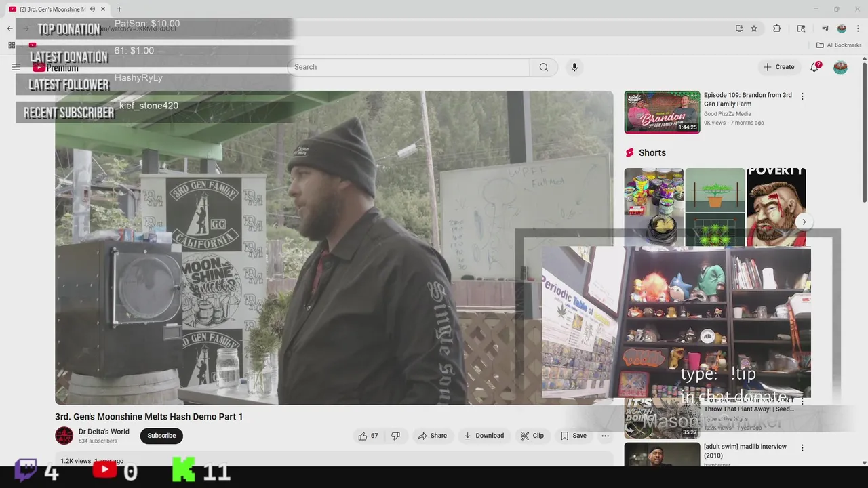868x488 pixels.
Task: Click the page vertical scrollbar thumb
Action: tap(864, 133)
